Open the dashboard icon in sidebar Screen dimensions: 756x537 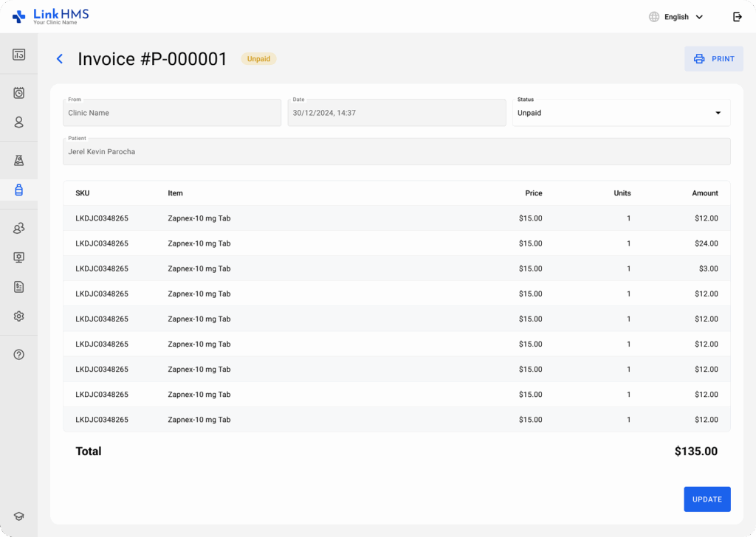tap(18, 55)
